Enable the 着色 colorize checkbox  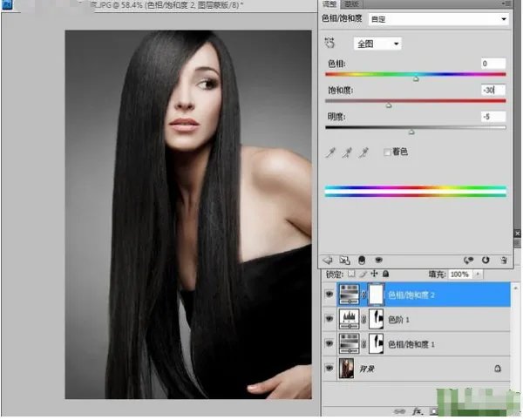[x=388, y=152]
